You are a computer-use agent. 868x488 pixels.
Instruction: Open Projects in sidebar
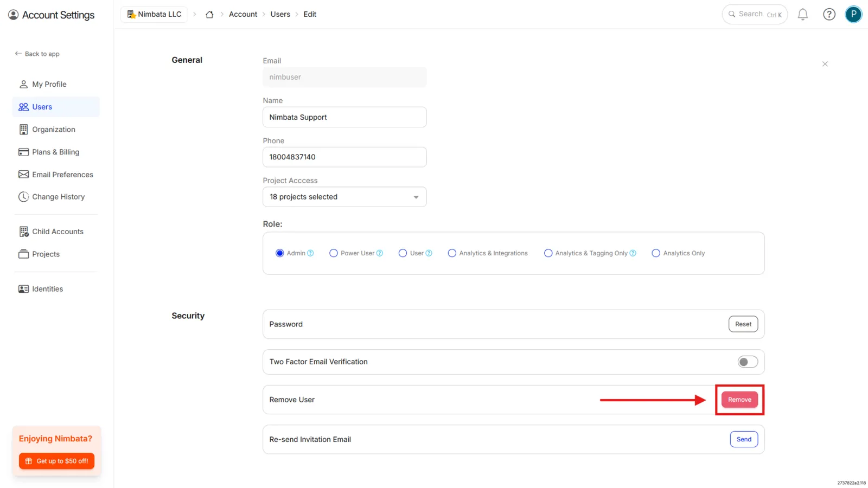[56, 254]
